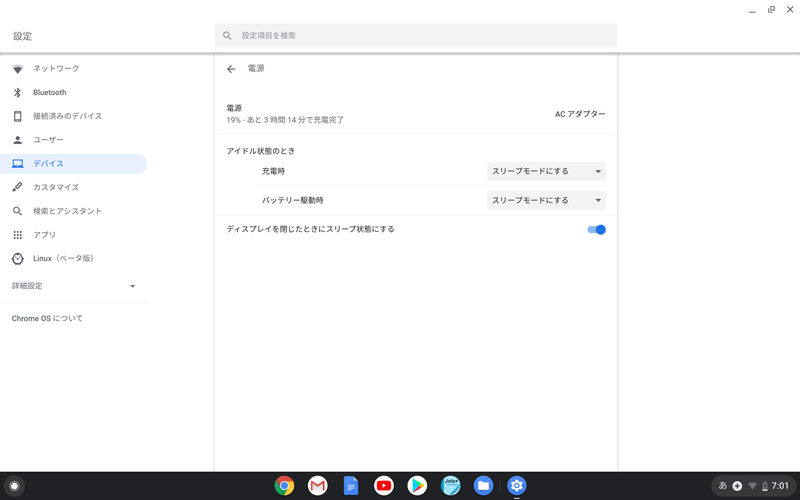This screenshot has width=800, height=500.
Task: Open Chrome from the shelf
Action: click(x=284, y=486)
